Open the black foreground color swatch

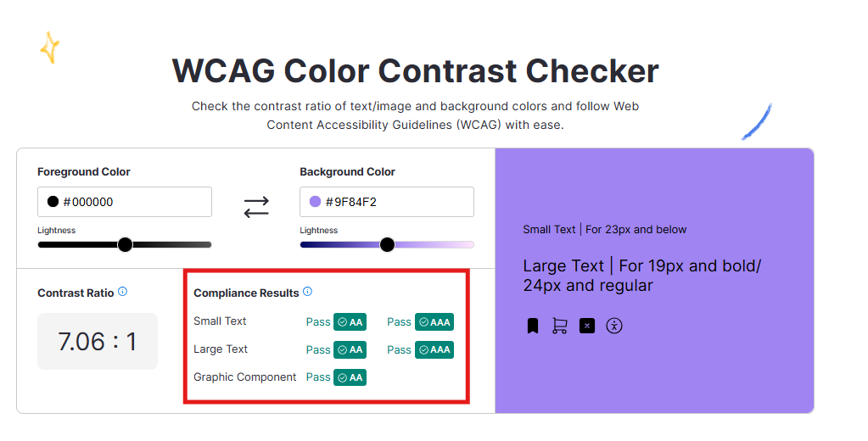(x=53, y=202)
